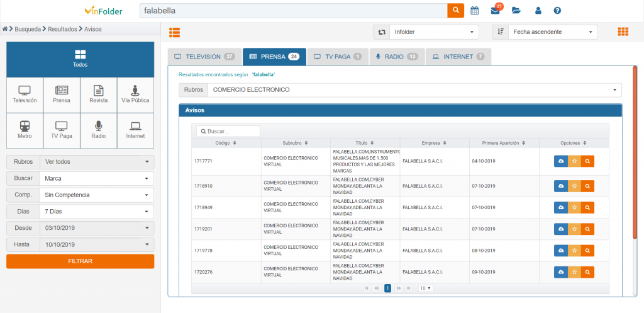The width and height of the screenshot is (644, 313).
Task: Click the Buscar... table search field
Action: pos(228,131)
